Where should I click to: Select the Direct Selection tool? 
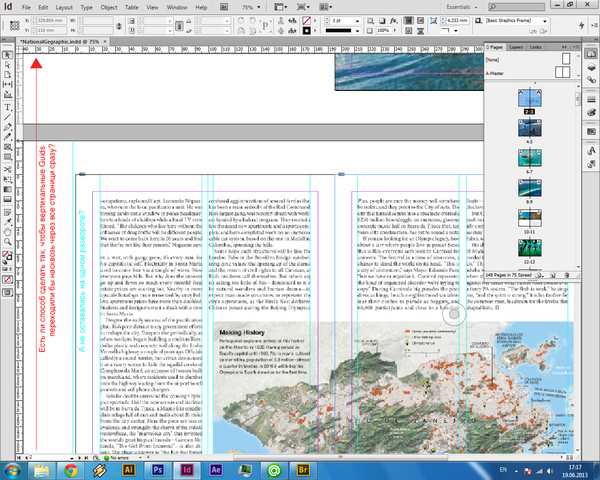7,65
